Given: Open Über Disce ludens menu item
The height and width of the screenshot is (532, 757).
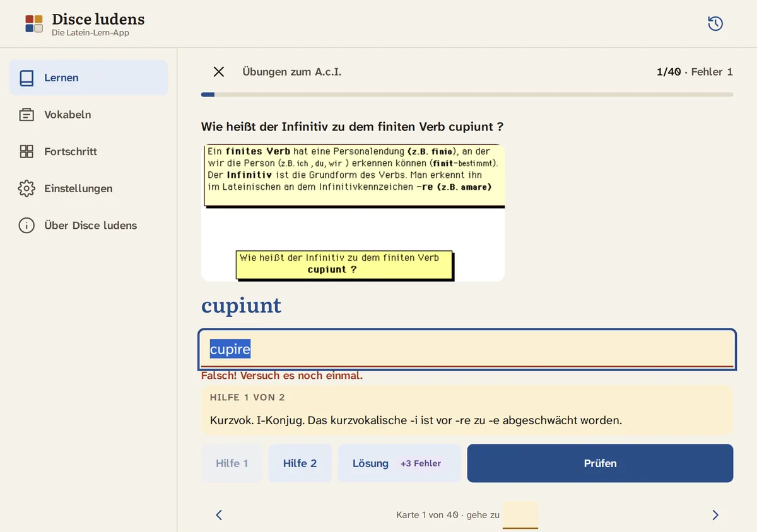Looking at the screenshot, I should click(88, 226).
